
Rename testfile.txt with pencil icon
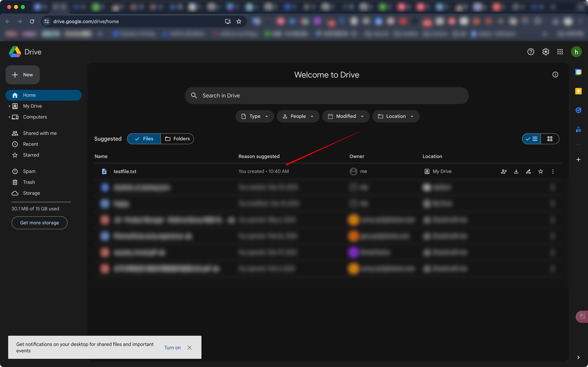[x=528, y=171]
